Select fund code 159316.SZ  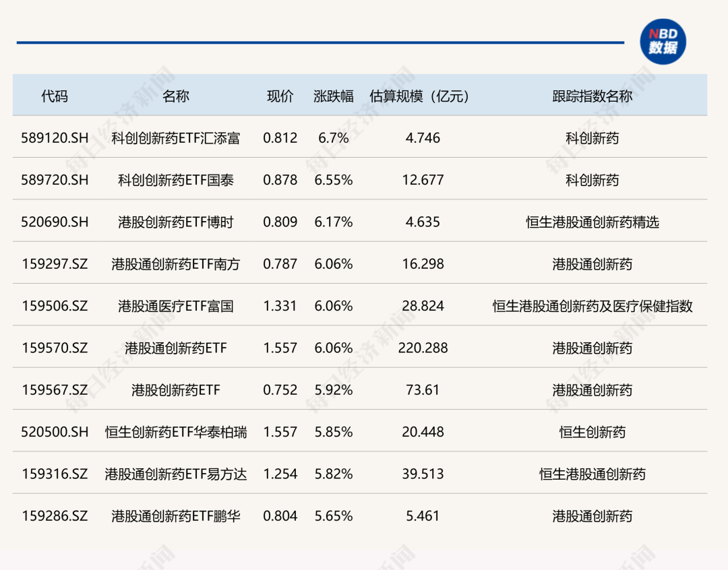(55, 474)
